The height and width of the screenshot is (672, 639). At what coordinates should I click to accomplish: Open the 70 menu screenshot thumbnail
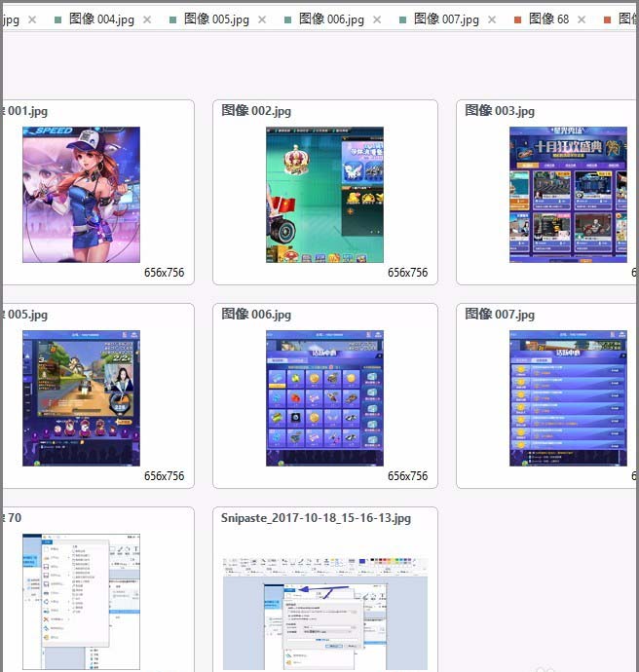click(81, 601)
